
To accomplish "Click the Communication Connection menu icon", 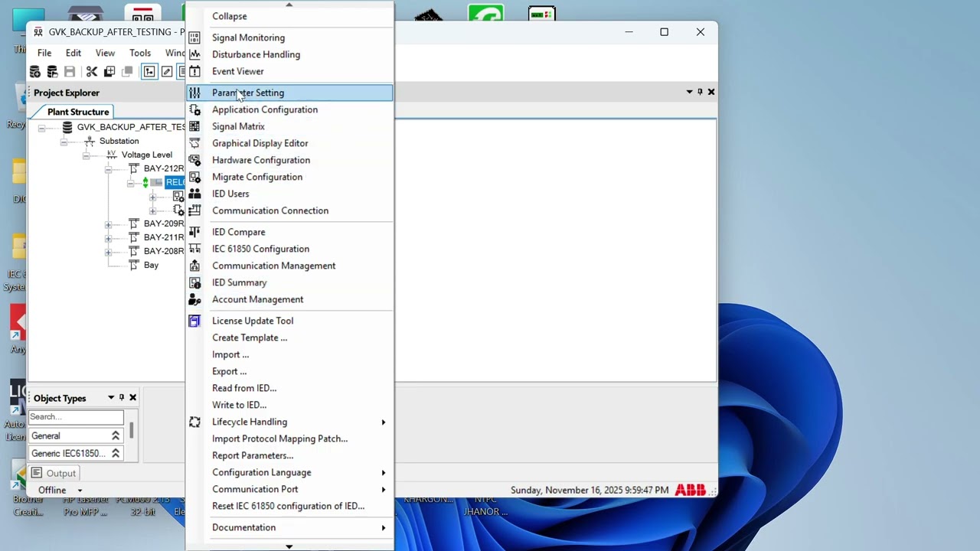I will tap(194, 210).
